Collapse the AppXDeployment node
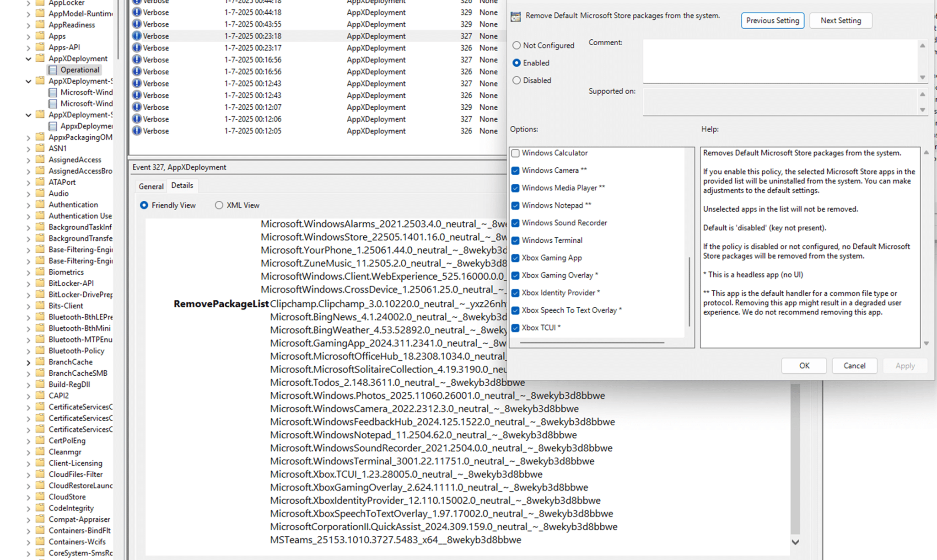The image size is (937, 560). [x=28, y=59]
